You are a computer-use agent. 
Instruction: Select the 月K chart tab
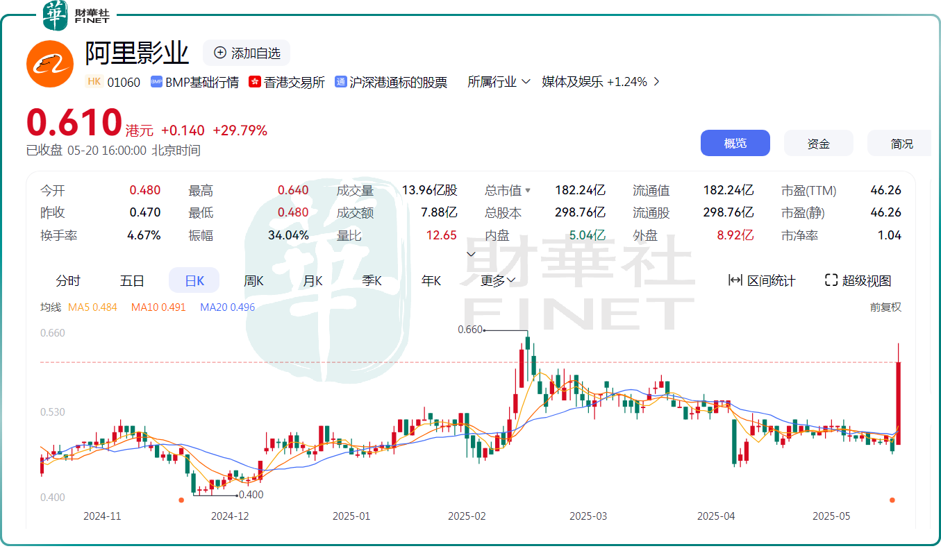[313, 280]
